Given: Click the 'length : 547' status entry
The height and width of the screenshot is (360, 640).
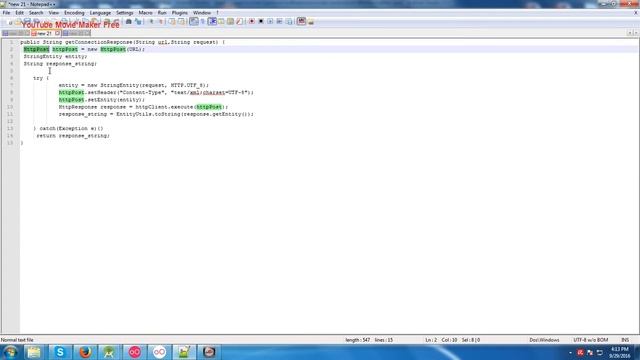Looking at the screenshot, I should point(358,340).
